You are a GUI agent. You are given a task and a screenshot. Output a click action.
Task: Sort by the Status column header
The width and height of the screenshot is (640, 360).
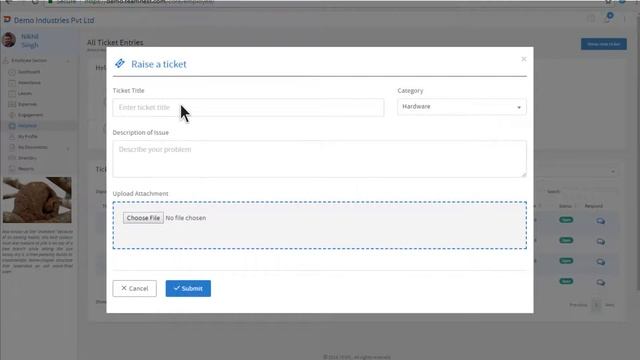565,206
